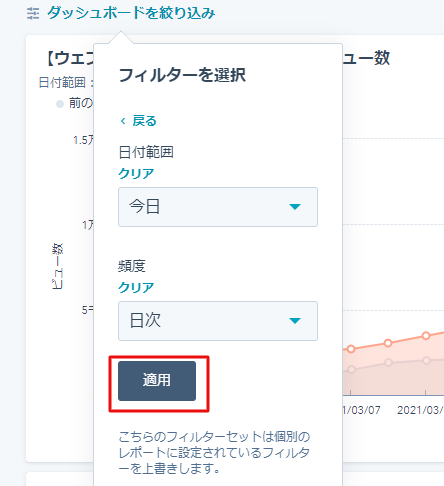Click the middle orange data point on chart
444x486 pixels.
388,343
